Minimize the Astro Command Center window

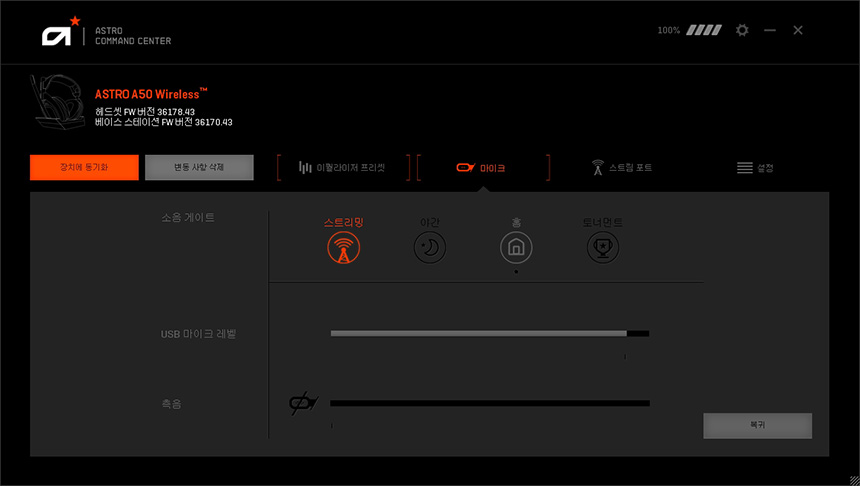click(x=770, y=30)
